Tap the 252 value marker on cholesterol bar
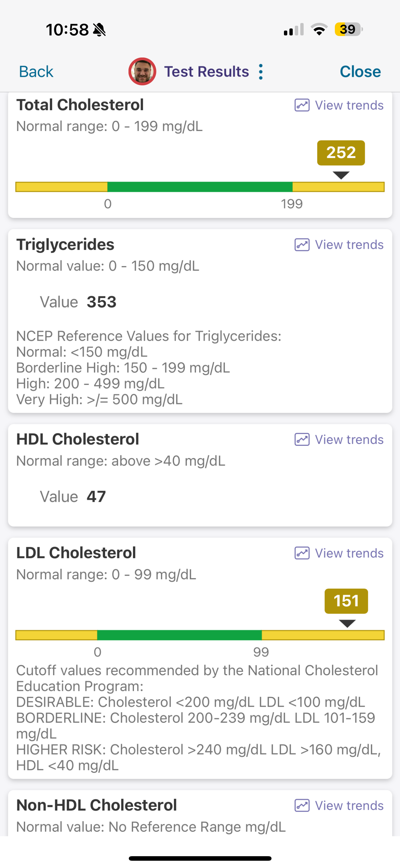The width and height of the screenshot is (400, 868). (x=341, y=153)
